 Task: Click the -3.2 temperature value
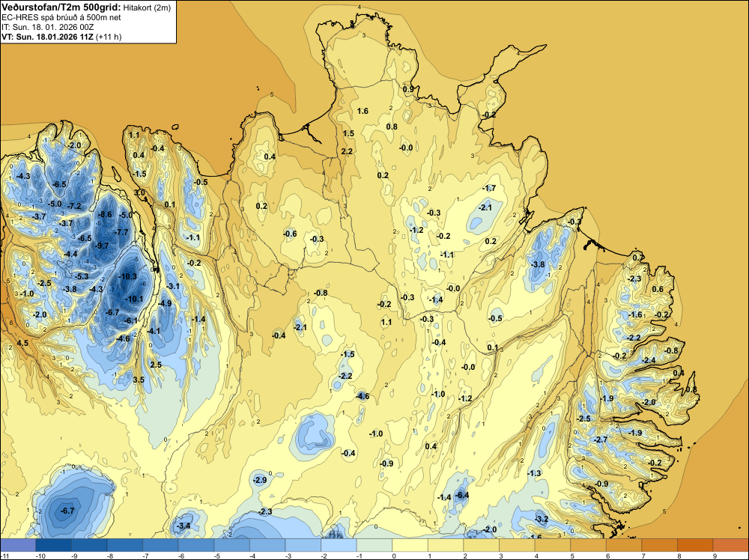pos(542,519)
